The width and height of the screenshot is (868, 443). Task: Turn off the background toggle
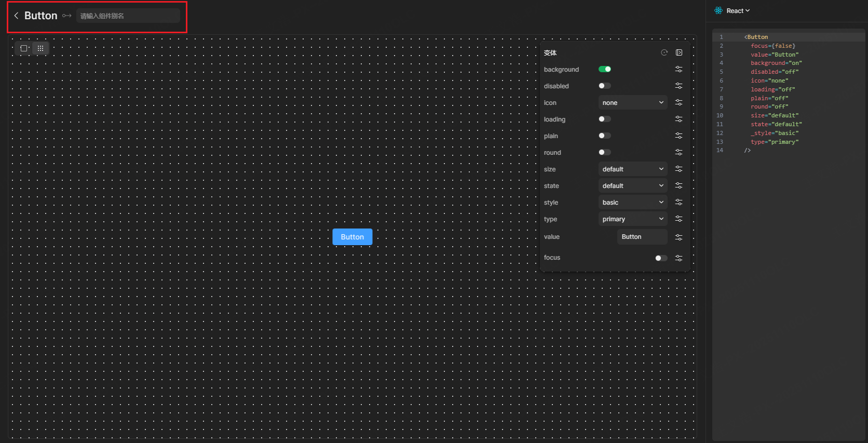coord(605,69)
